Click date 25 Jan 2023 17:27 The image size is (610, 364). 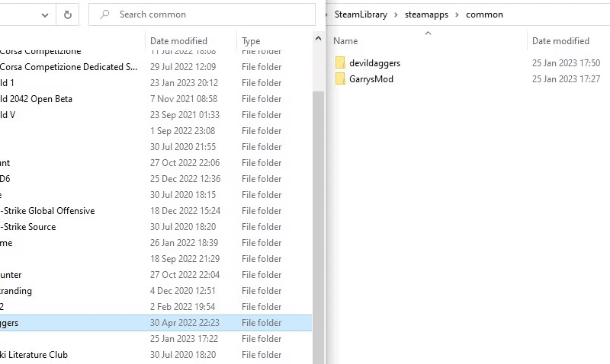tap(566, 79)
